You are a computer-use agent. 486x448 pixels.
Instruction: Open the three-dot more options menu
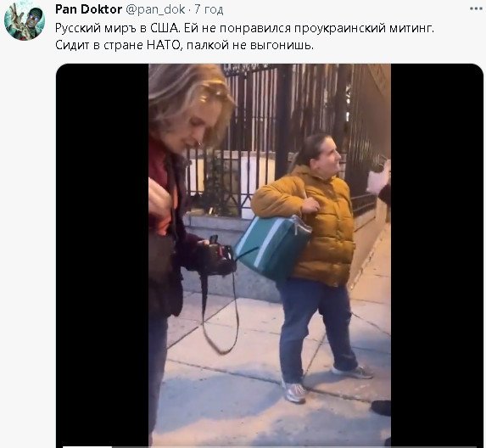(476, 8)
